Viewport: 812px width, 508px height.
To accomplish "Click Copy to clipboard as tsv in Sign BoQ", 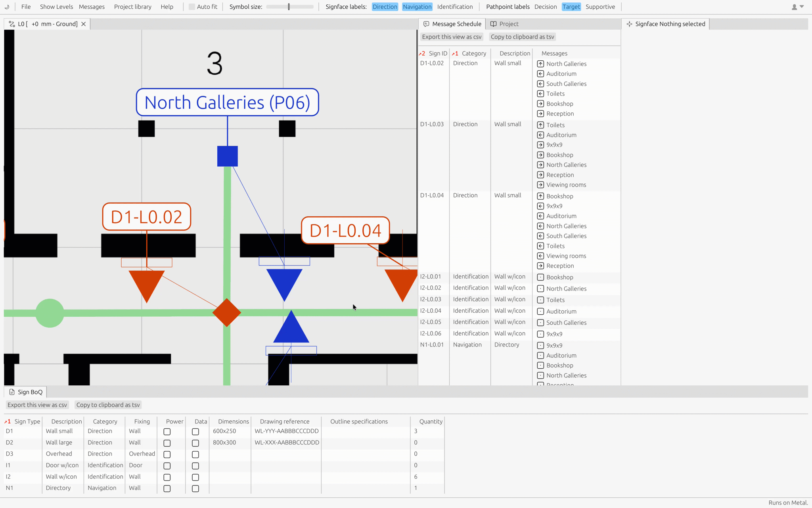I will pos(108,405).
